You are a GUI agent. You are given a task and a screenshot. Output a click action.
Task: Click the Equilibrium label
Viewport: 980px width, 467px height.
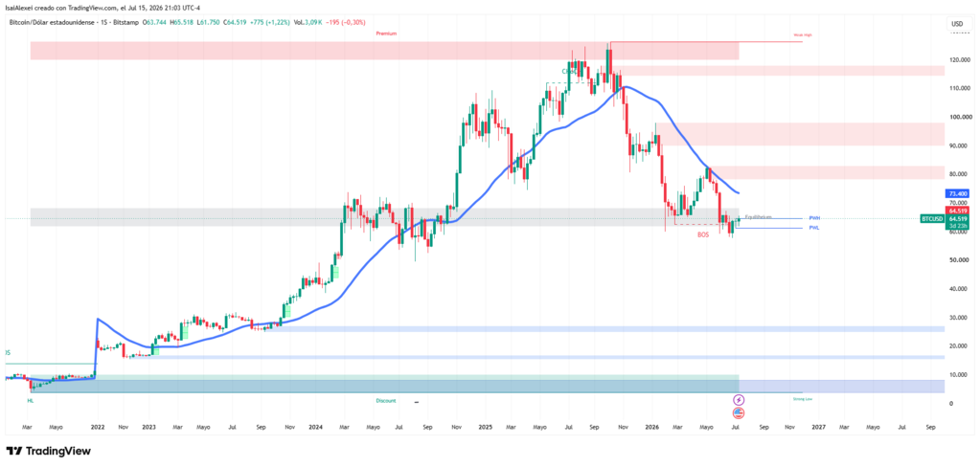(758, 216)
